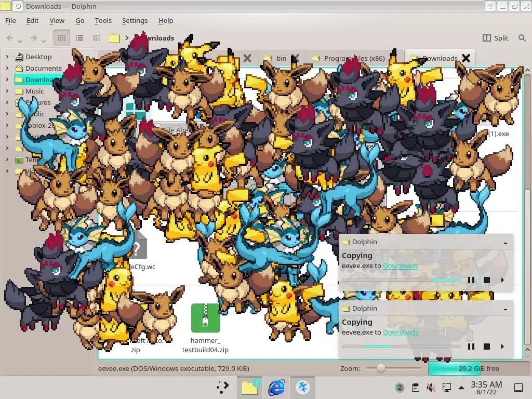Adjust the Zoom slider handle
Image resolution: width=532 pixels, height=399 pixels.
pyautogui.click(x=381, y=368)
